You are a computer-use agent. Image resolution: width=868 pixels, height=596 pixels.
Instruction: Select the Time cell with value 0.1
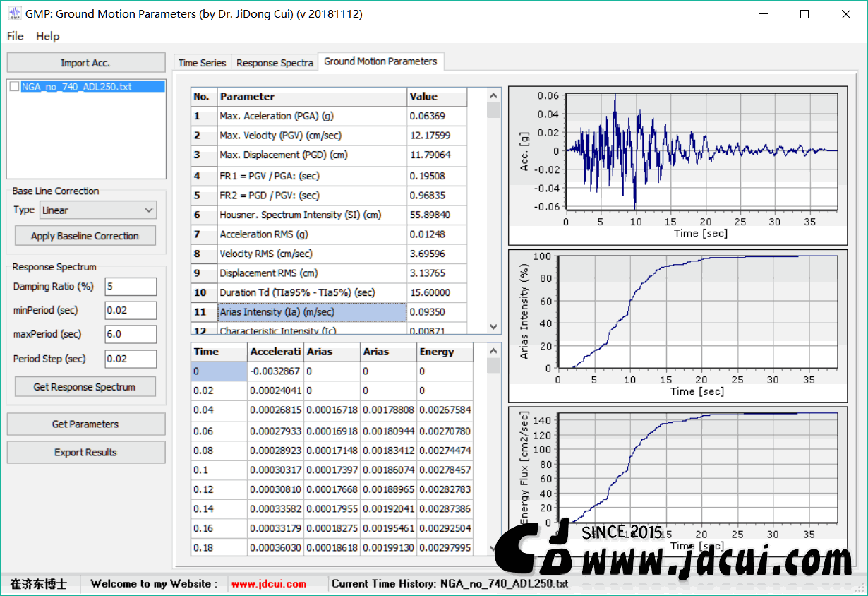219,470
